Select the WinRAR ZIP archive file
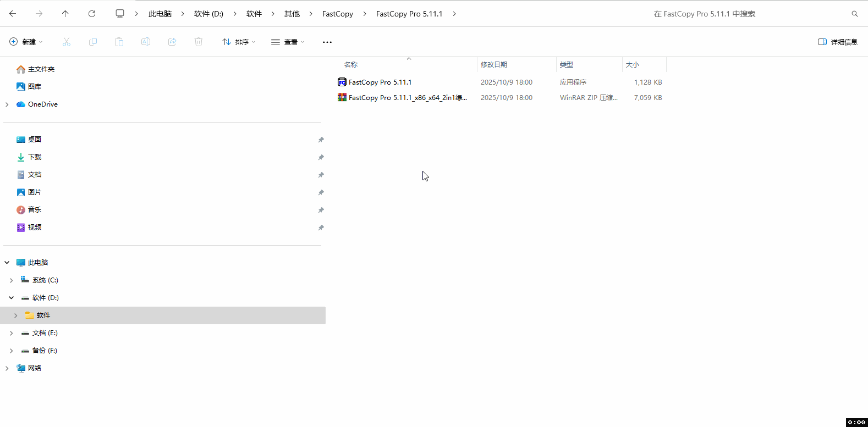Image resolution: width=868 pixels, height=427 pixels. coord(407,98)
